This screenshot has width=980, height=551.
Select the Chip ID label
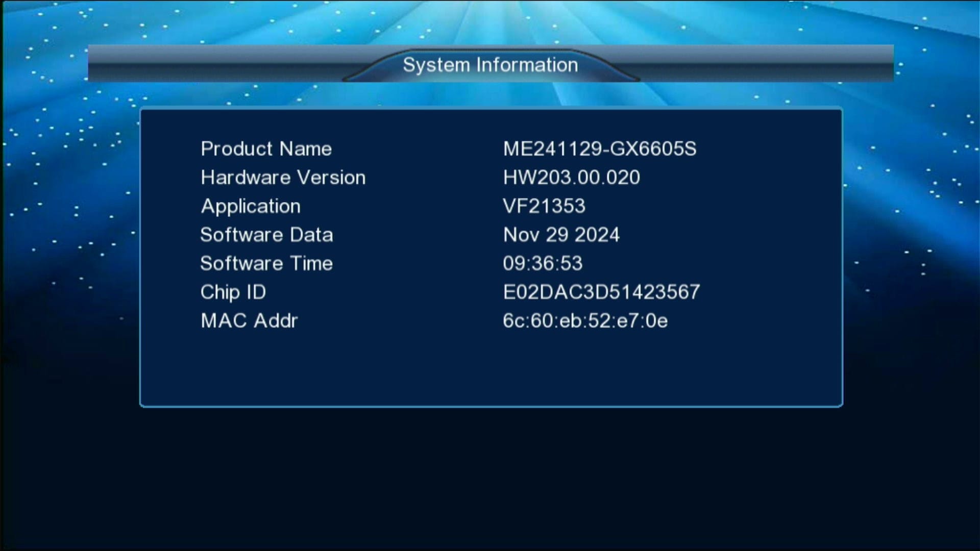(x=233, y=292)
